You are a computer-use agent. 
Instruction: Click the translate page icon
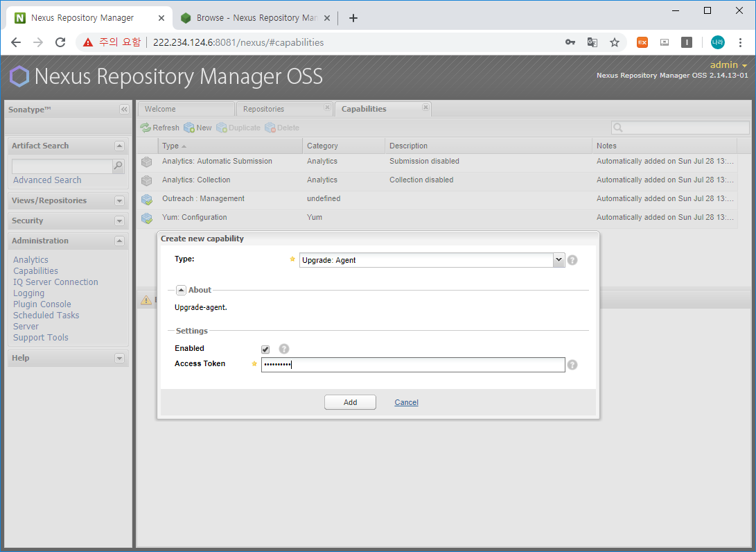coord(592,42)
